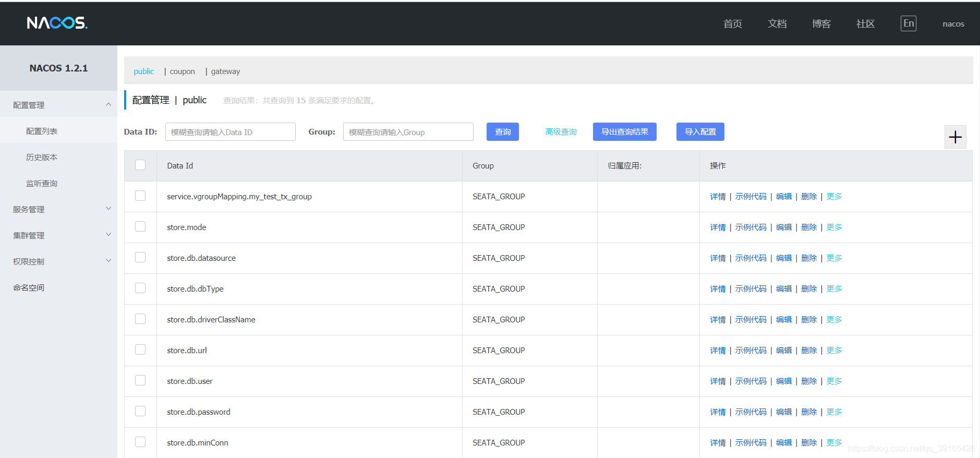Open 更多 menu for store.db.dbType row
This screenshot has width=980, height=458.
pyautogui.click(x=834, y=289)
